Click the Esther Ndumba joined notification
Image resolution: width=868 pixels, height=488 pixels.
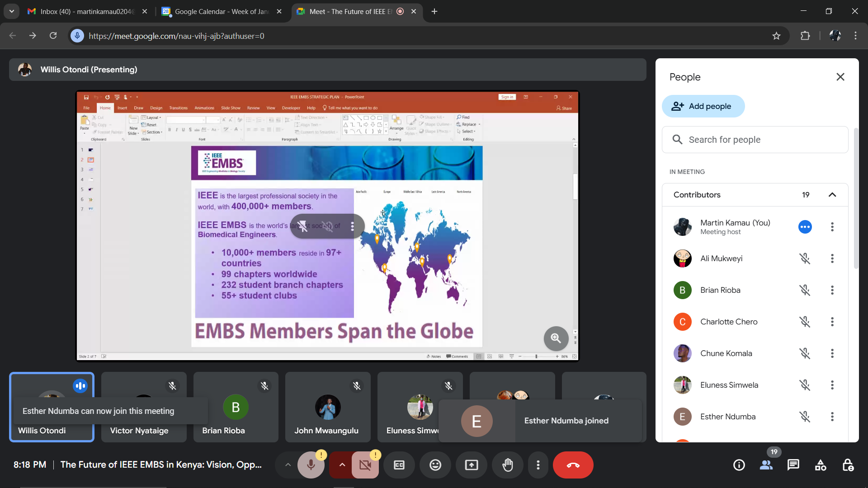pyautogui.click(x=540, y=421)
